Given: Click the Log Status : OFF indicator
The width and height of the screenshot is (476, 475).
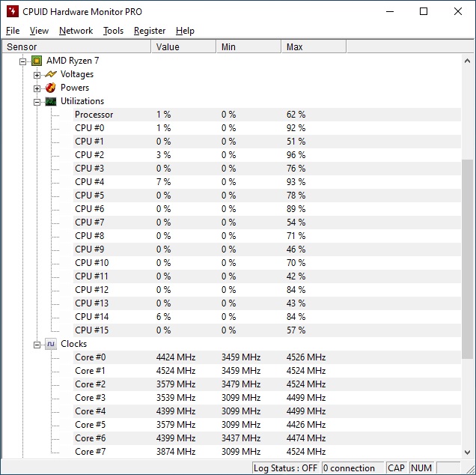Looking at the screenshot, I should [x=286, y=468].
